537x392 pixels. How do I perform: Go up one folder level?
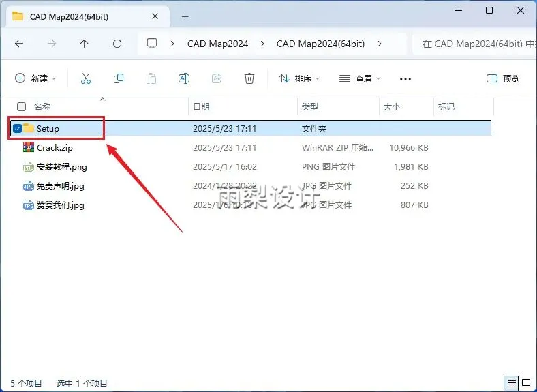(x=85, y=44)
